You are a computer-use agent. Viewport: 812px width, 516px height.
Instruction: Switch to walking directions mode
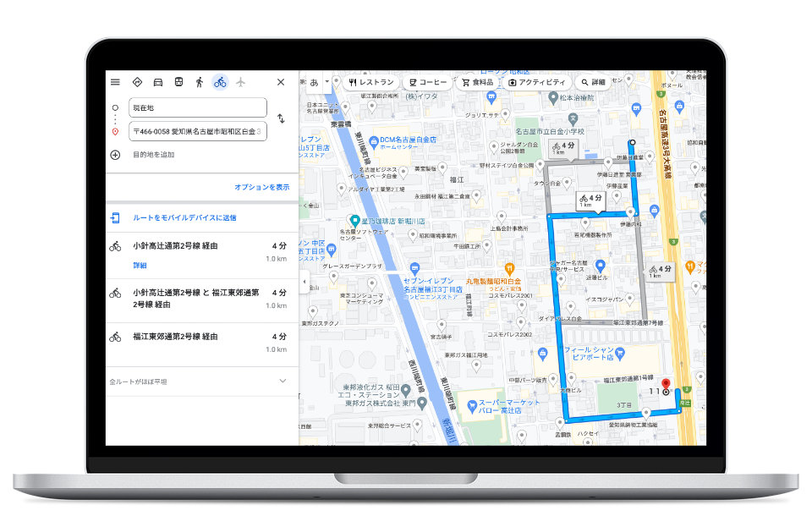[200, 82]
